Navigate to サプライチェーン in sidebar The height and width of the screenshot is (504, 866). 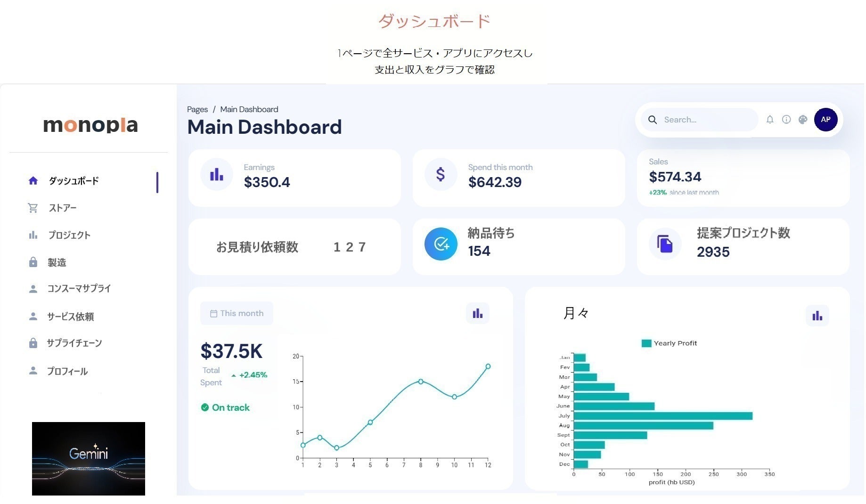pos(74,343)
